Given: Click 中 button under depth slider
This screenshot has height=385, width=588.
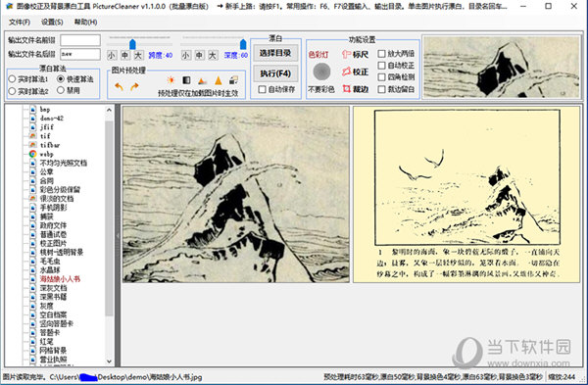Looking at the screenshot, I should (x=199, y=56).
